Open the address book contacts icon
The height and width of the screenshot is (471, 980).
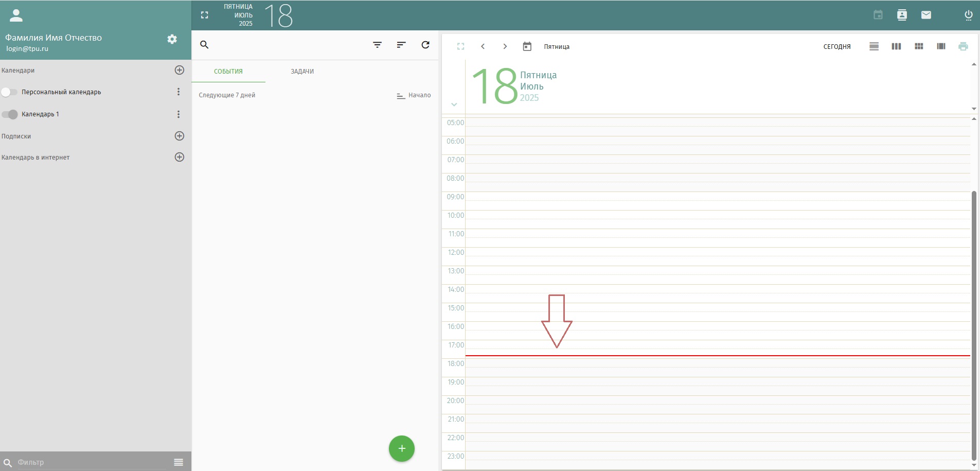(x=902, y=15)
